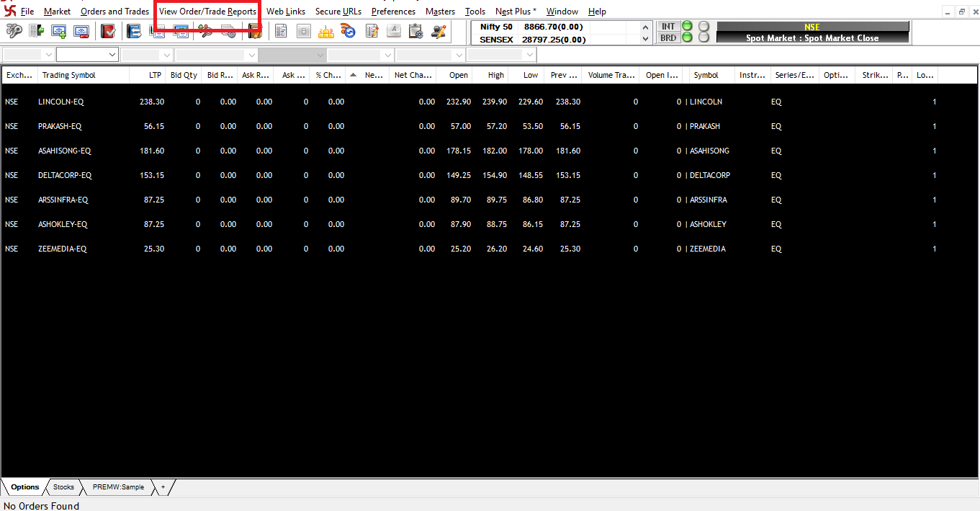Toggle the INT connection button
980x511 pixels.
pos(668,27)
